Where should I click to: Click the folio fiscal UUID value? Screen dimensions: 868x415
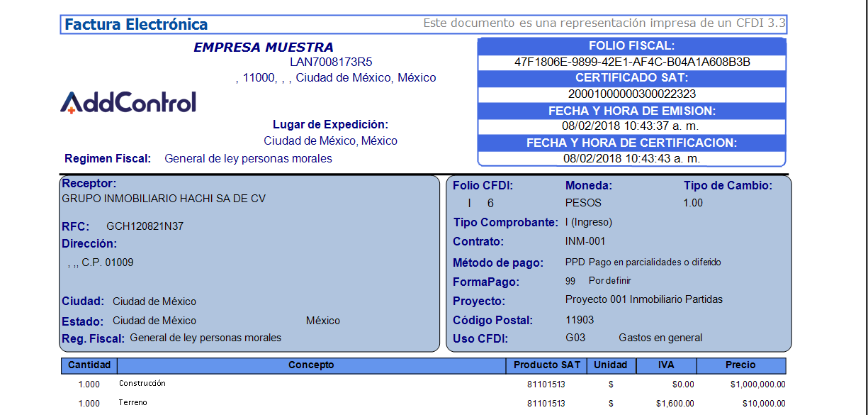pos(632,62)
